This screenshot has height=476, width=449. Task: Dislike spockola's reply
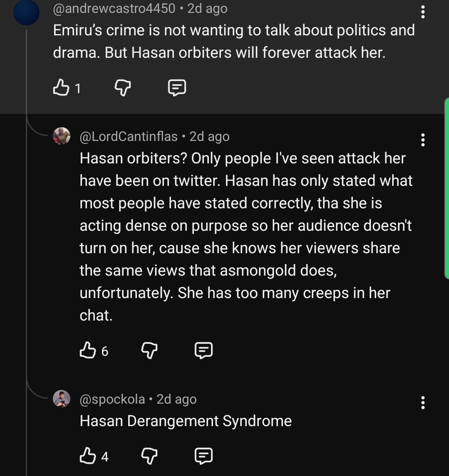click(x=149, y=456)
